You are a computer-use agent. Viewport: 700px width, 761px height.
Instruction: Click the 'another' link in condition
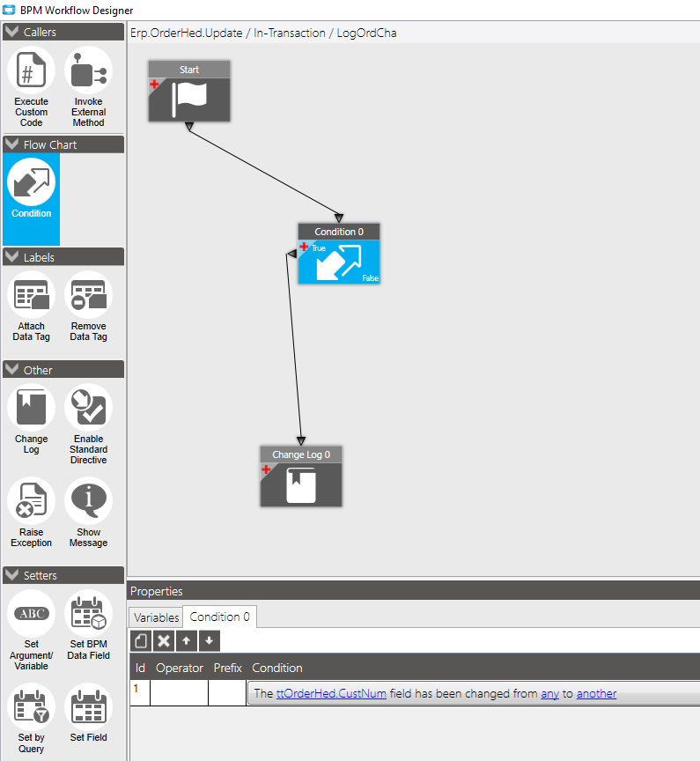[x=596, y=693]
